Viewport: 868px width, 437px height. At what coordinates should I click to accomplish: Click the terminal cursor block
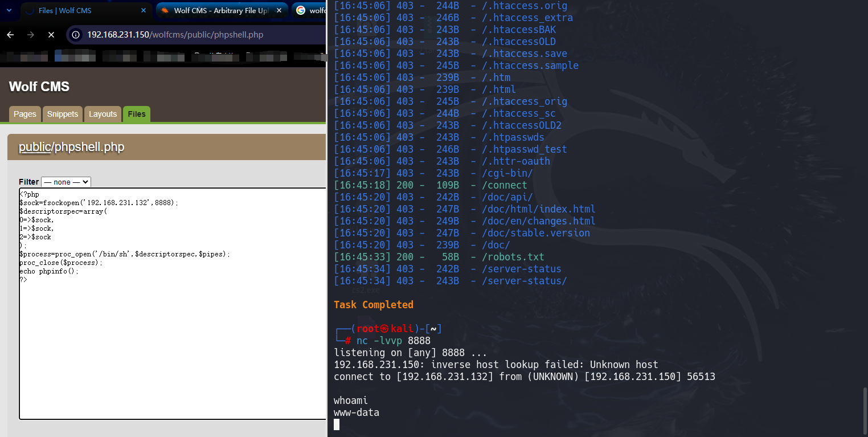click(337, 424)
